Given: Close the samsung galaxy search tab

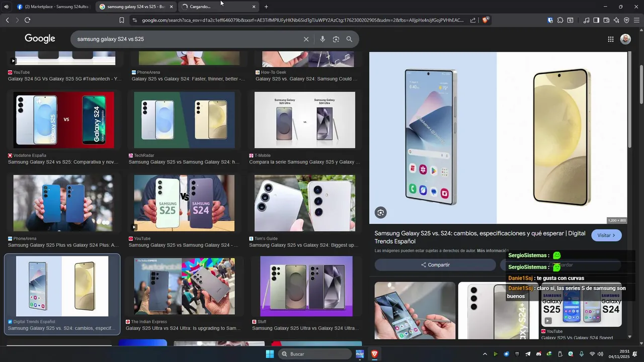Looking at the screenshot, I should 171,7.
